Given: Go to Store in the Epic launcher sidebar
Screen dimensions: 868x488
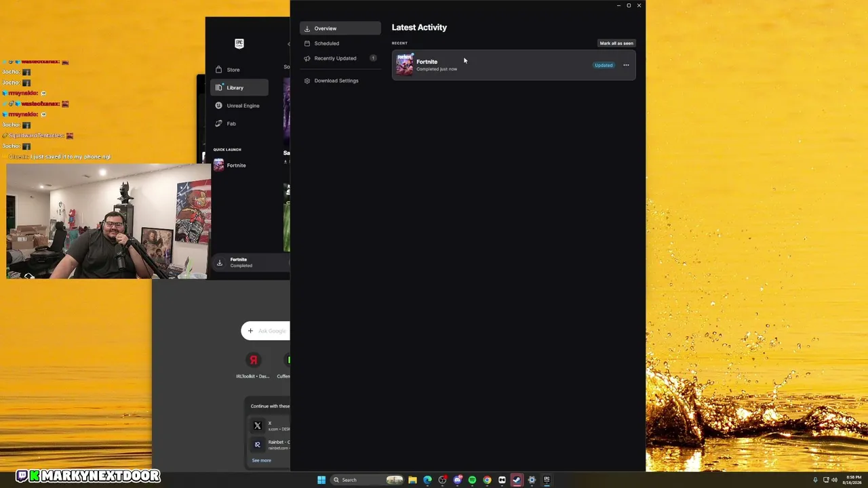Looking at the screenshot, I should tap(239, 70).
